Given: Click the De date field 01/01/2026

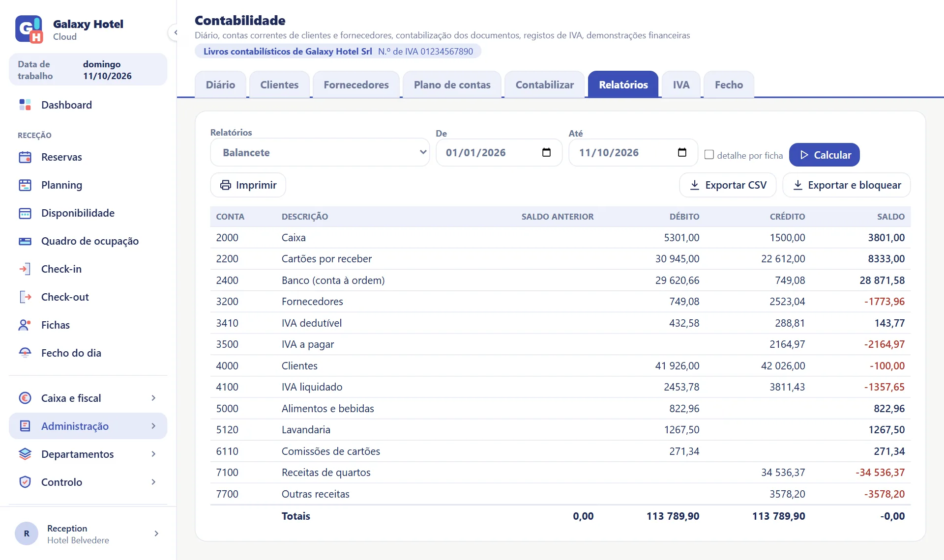Looking at the screenshot, I should coord(499,152).
